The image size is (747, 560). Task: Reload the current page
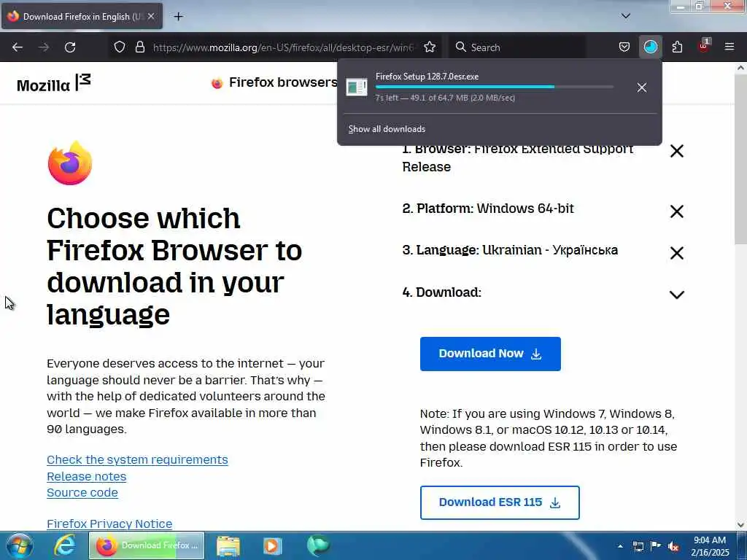[70, 47]
